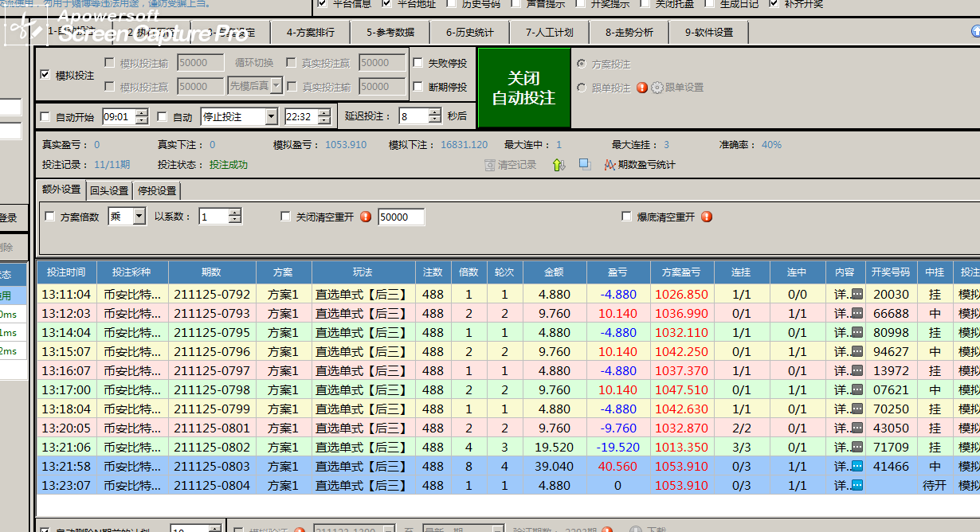Viewport: 980px width, 532px height.
Task: Click the green-arrow sort icon beside 清空记录
Action: 559,165
